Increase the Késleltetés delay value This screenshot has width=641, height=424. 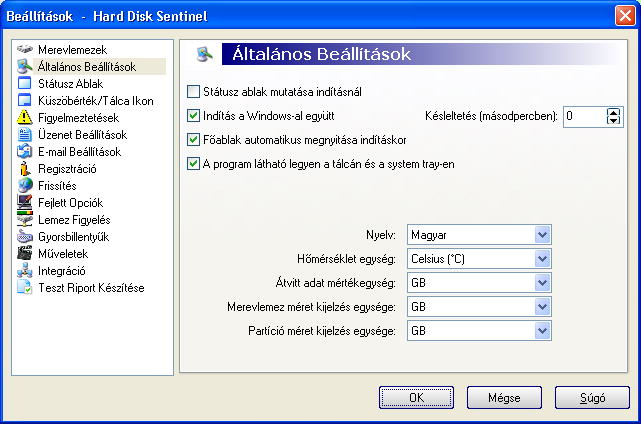(613, 112)
